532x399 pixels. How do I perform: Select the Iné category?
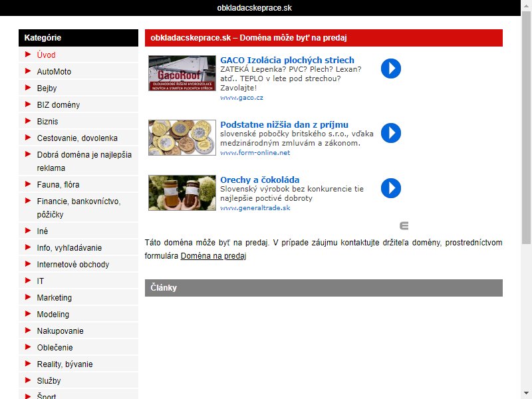point(43,231)
